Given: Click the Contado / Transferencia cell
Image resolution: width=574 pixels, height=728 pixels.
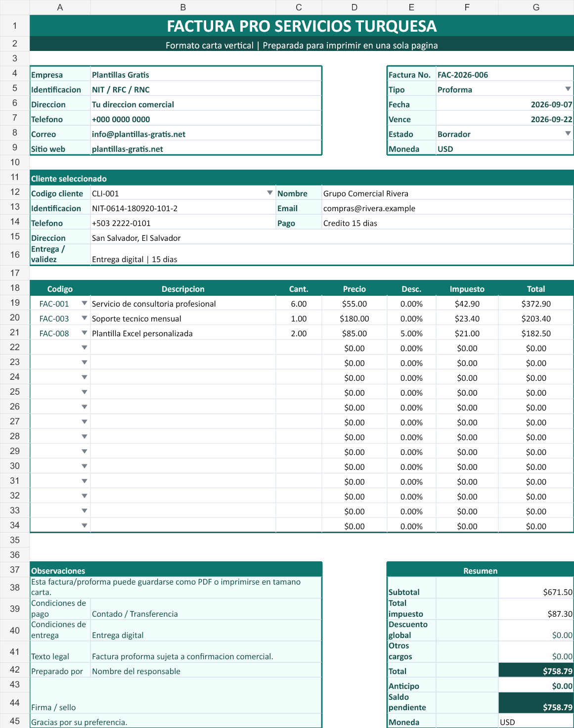Looking at the screenshot, I should [206, 609].
